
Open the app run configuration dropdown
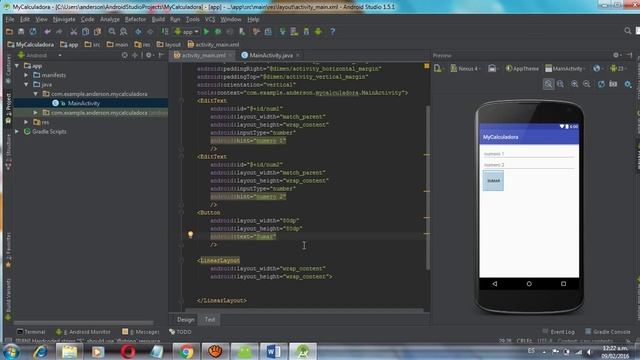click(187, 31)
